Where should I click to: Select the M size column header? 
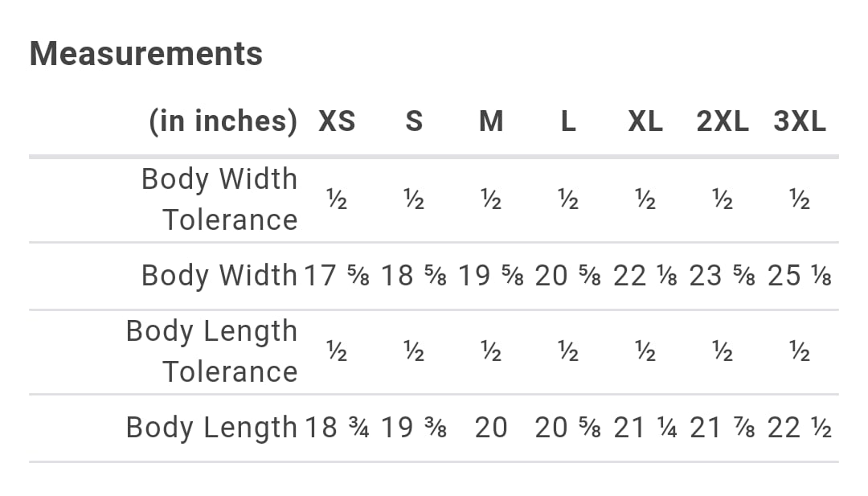[x=491, y=121]
